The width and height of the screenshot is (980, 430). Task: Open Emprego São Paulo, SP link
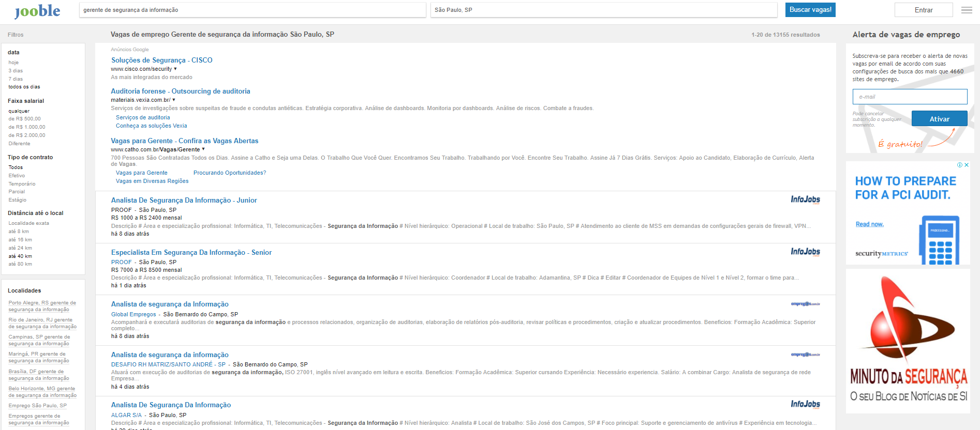[x=37, y=406]
